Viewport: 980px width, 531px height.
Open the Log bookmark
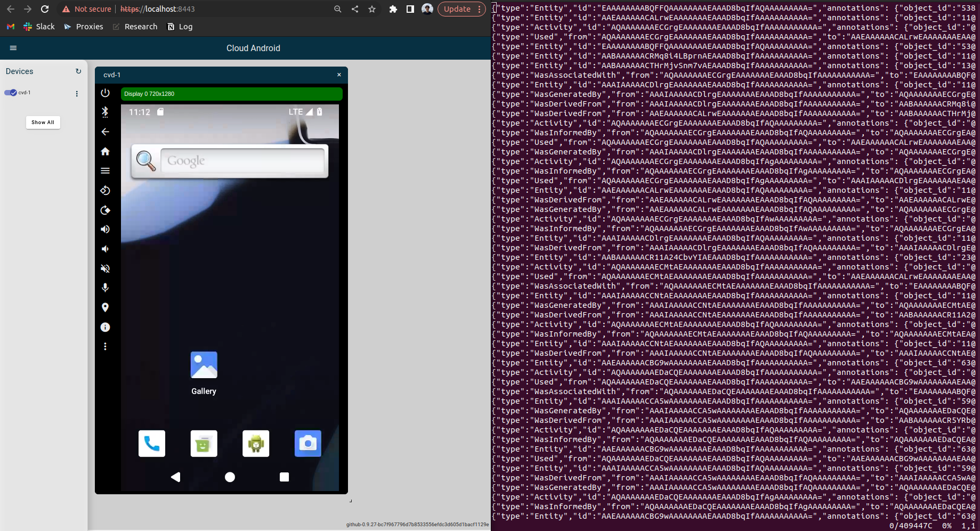(x=180, y=27)
